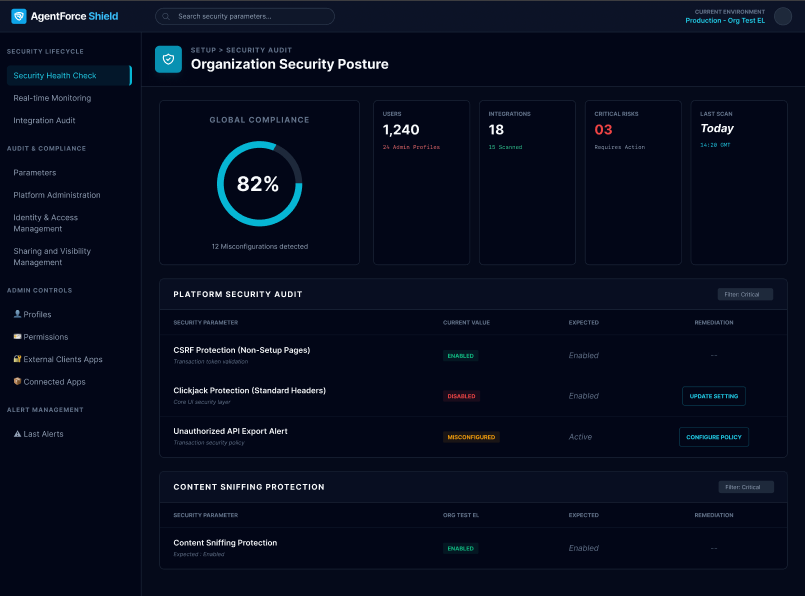This screenshot has width=805, height=596.
Task: Toggle CSRF Protection Enabled status badge
Action: [x=460, y=355]
